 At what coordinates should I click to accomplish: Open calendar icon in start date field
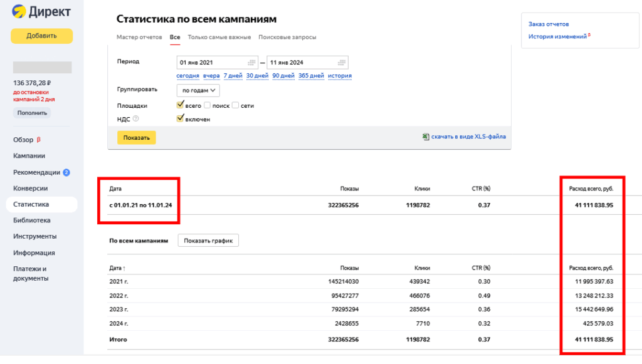pos(251,63)
